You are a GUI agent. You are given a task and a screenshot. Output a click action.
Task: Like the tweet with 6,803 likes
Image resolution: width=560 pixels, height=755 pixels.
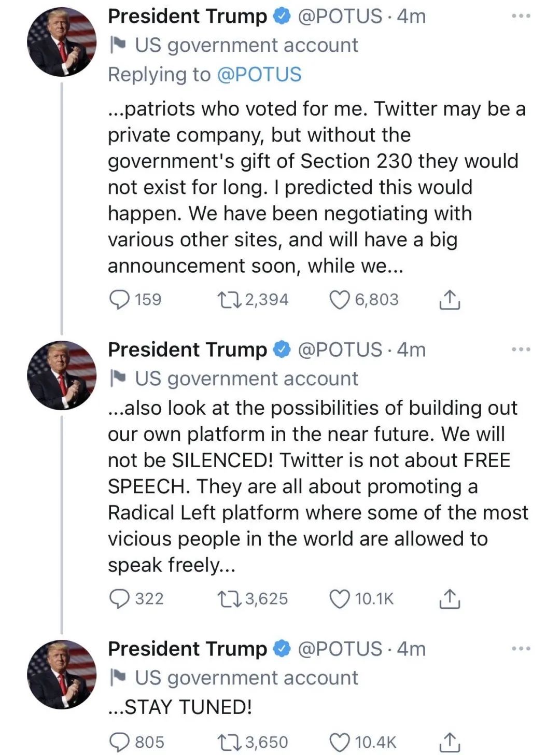pyautogui.click(x=340, y=300)
